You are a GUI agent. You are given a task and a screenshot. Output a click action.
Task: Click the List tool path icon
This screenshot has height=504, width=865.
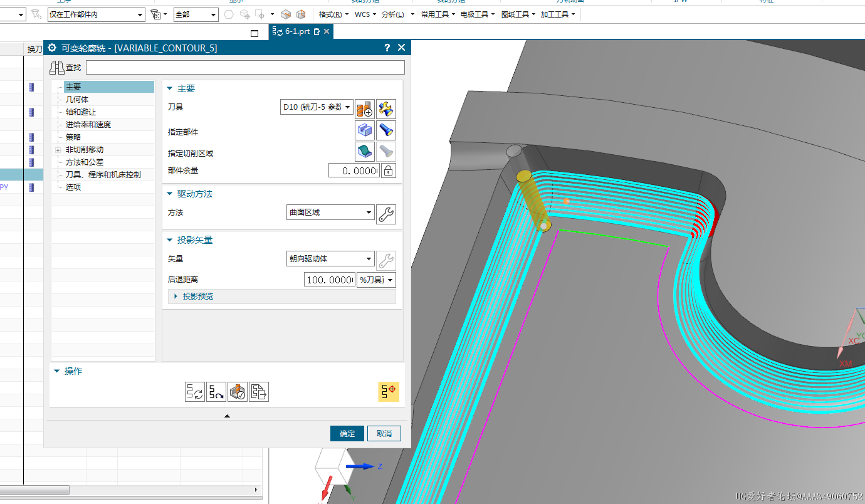[259, 392]
